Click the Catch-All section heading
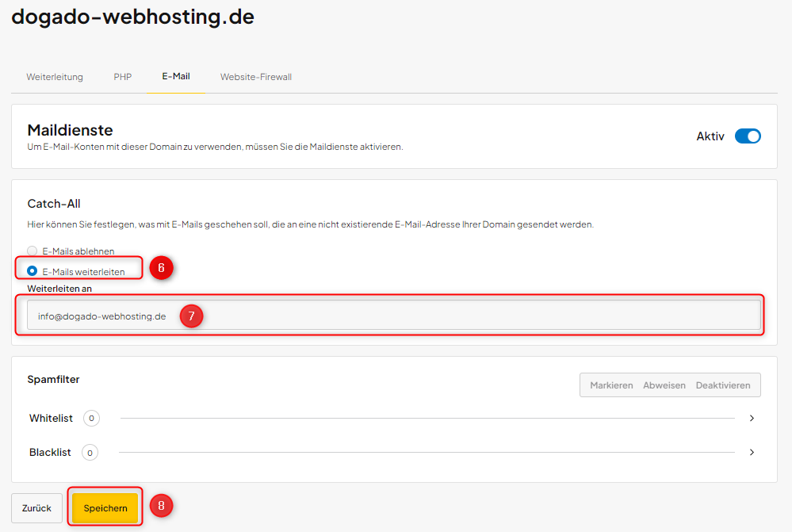The width and height of the screenshot is (792, 532). [54, 204]
